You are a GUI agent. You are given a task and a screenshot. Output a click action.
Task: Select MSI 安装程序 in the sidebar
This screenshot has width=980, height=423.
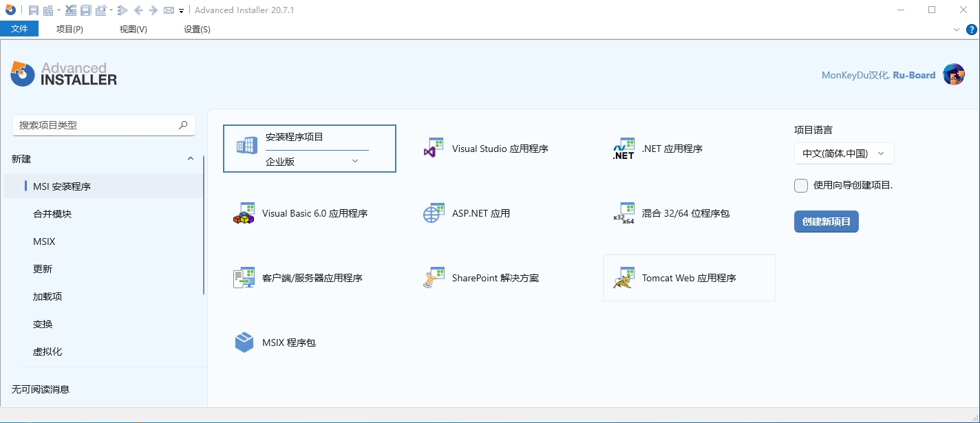103,186
